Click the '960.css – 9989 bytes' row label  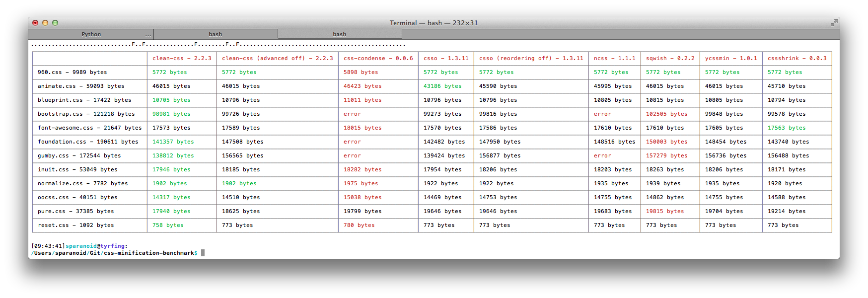pos(72,72)
